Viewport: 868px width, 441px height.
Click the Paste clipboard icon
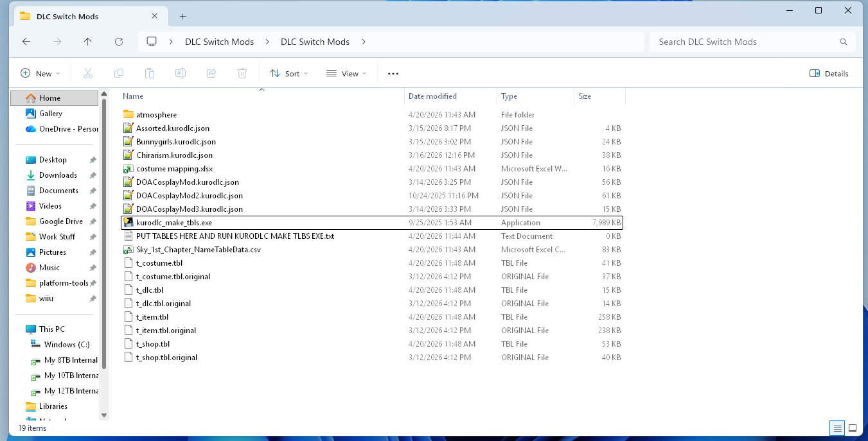(x=150, y=74)
